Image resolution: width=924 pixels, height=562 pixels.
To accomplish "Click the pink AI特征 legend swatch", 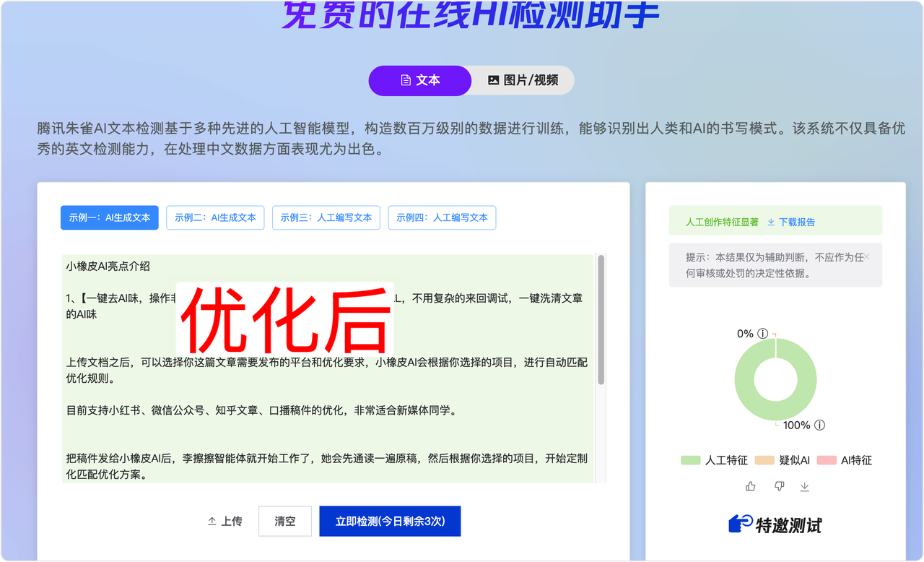I will (827, 460).
